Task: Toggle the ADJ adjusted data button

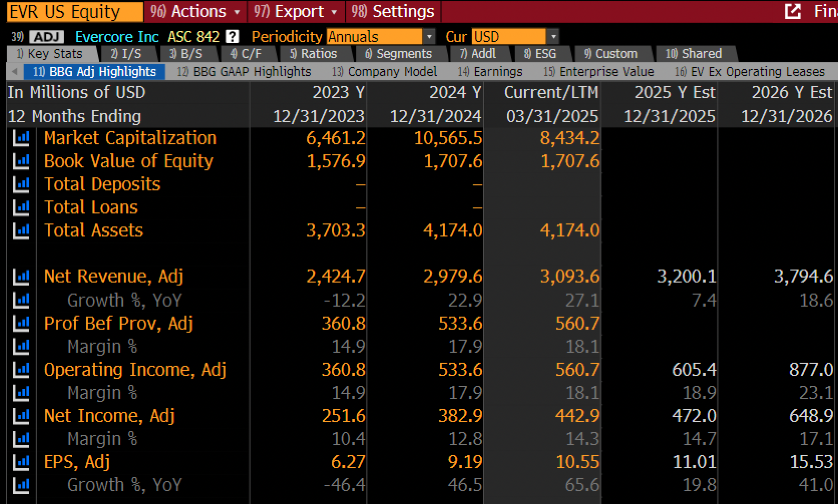Action: (x=47, y=37)
